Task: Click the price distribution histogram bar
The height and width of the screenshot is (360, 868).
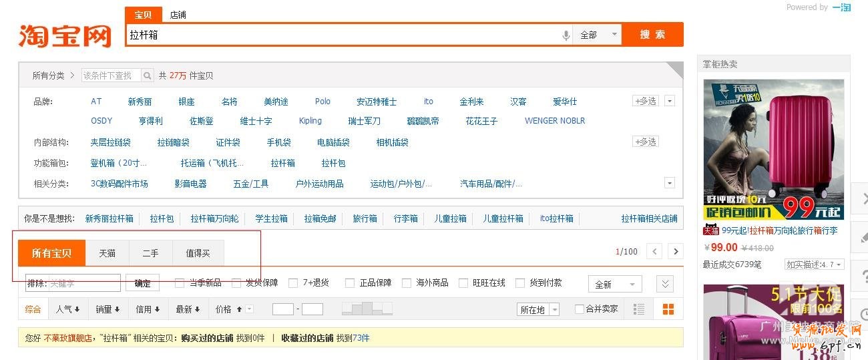Action: coord(367,308)
